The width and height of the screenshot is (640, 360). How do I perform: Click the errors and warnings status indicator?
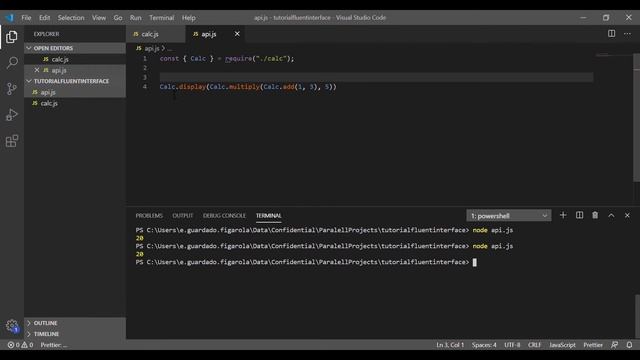click(20, 345)
